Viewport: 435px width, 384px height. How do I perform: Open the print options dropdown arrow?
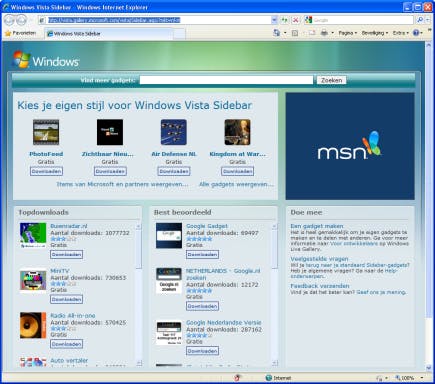[332, 33]
